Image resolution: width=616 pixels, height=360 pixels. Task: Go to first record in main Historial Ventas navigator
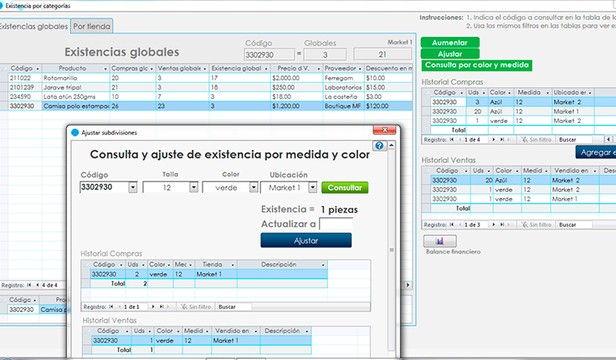[x=451, y=225]
